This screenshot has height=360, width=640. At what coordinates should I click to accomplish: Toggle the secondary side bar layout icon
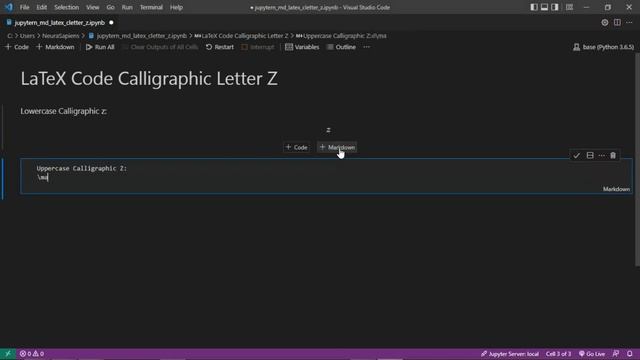tap(555, 7)
